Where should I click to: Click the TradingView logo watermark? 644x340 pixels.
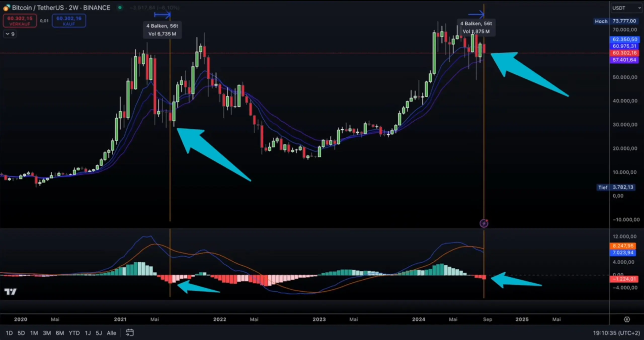[x=10, y=292]
